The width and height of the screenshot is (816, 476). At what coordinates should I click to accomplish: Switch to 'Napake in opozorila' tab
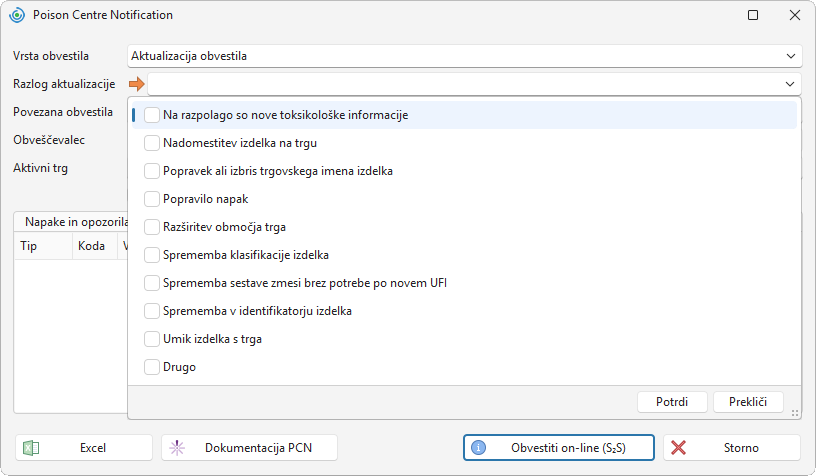76,222
